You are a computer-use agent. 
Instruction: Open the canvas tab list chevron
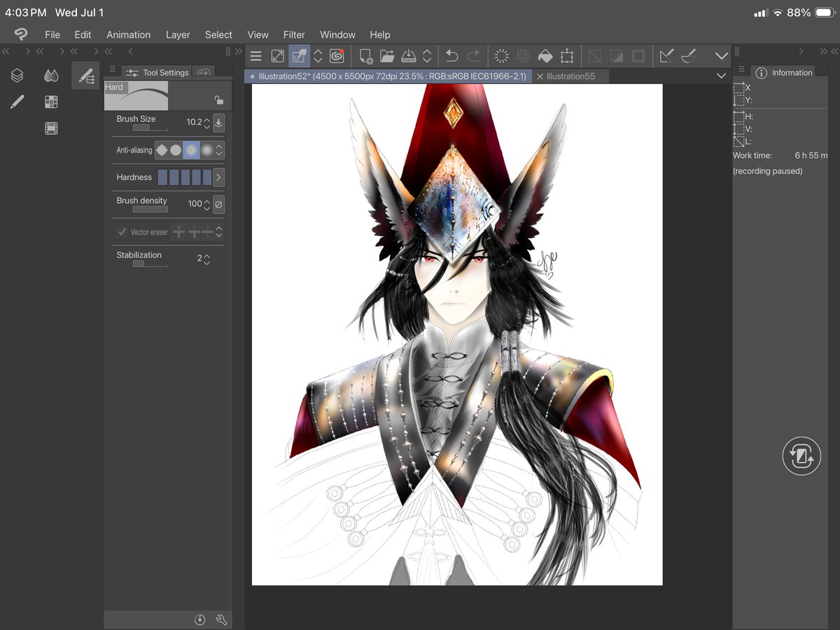pyautogui.click(x=722, y=76)
